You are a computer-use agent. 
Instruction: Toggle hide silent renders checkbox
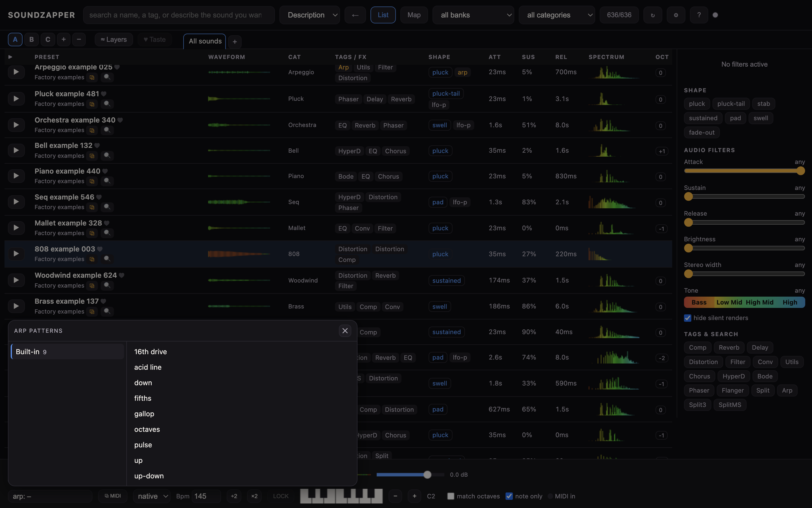coord(687,318)
